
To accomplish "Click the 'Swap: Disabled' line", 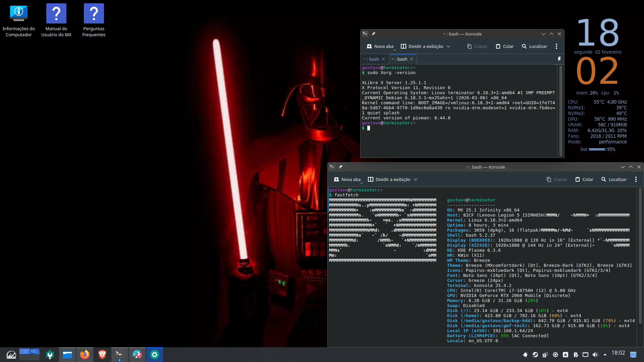I will 466,306.
